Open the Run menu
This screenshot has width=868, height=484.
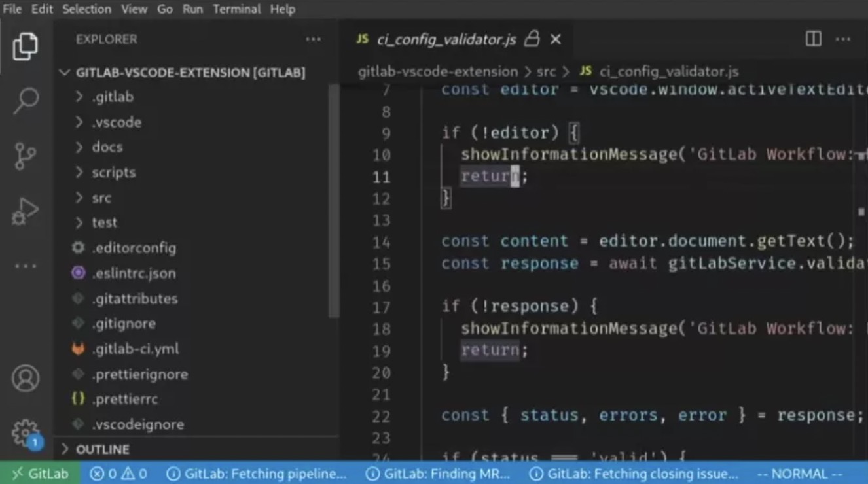point(192,9)
